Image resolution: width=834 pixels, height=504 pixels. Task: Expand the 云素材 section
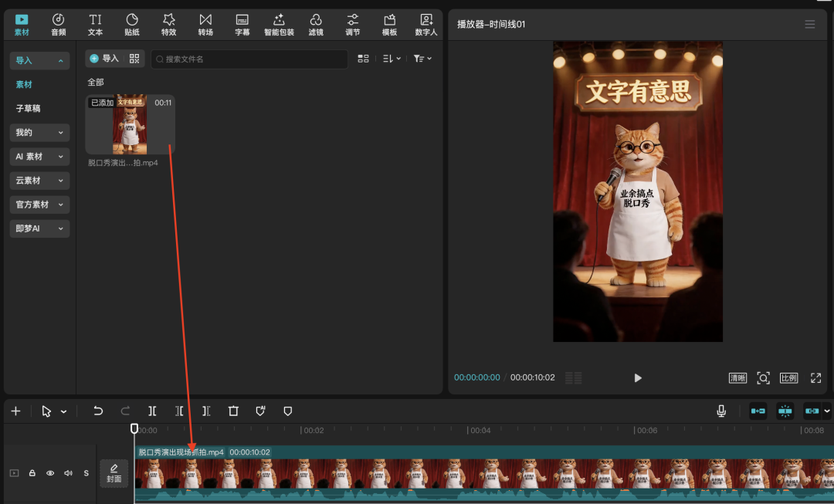(x=39, y=181)
